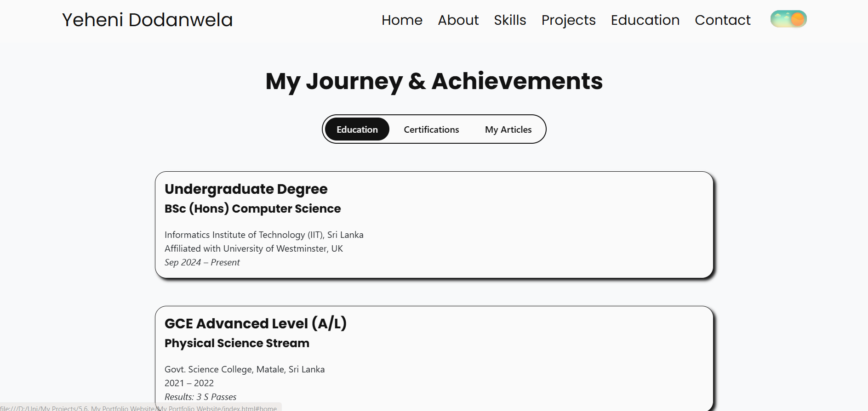Navigate to the Skills section
Screen dimensions: 868x411
(509, 20)
